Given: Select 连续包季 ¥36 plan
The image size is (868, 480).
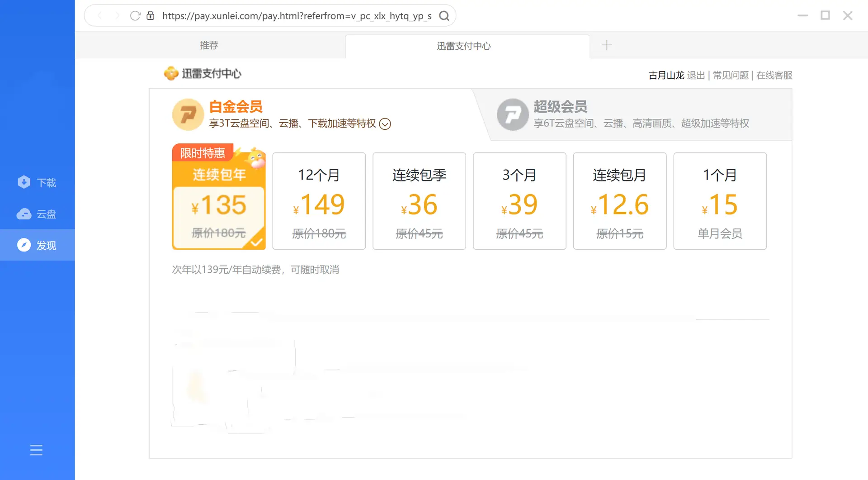Looking at the screenshot, I should (419, 201).
